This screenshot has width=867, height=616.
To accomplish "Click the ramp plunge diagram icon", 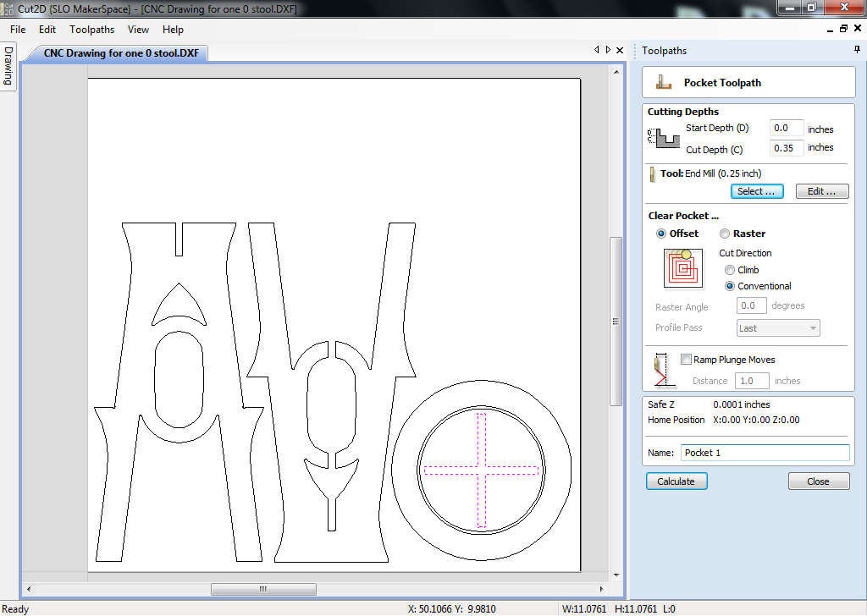I will click(661, 370).
